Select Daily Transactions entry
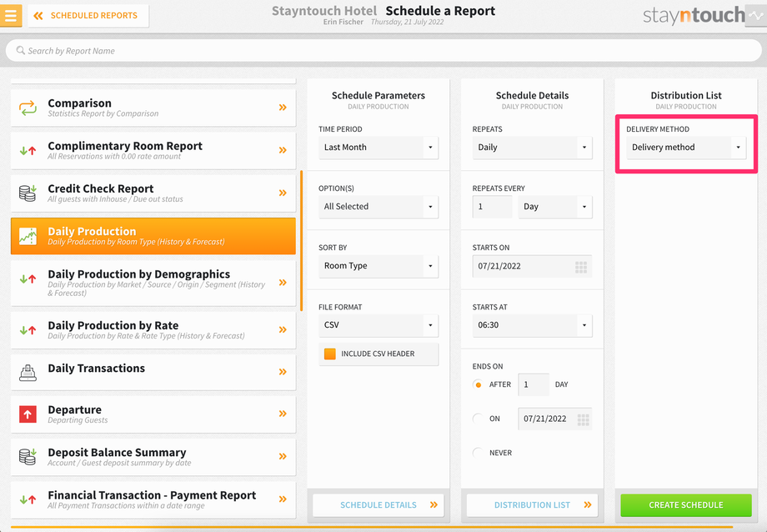Image resolution: width=767 pixels, height=532 pixels. [x=153, y=372]
